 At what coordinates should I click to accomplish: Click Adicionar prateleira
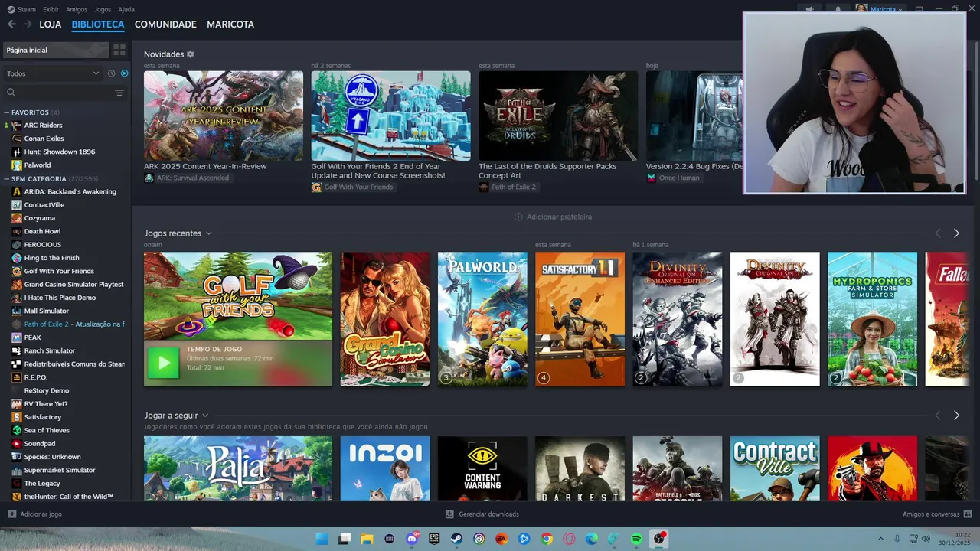553,217
